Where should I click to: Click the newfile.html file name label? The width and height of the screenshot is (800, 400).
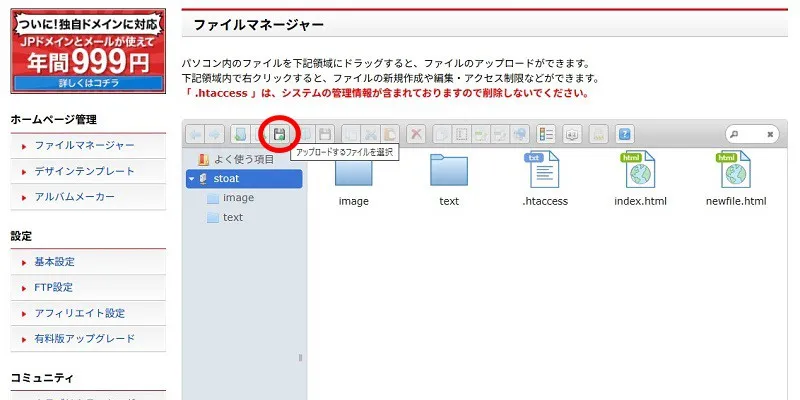736,201
